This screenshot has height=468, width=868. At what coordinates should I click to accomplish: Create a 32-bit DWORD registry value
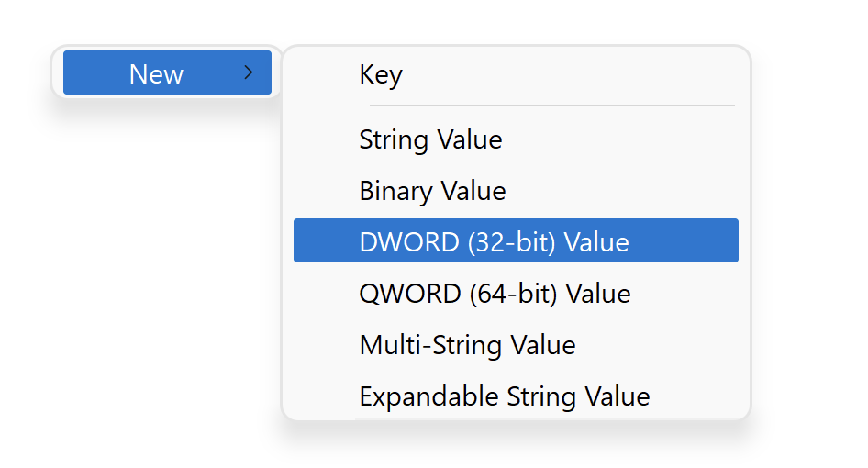click(494, 241)
